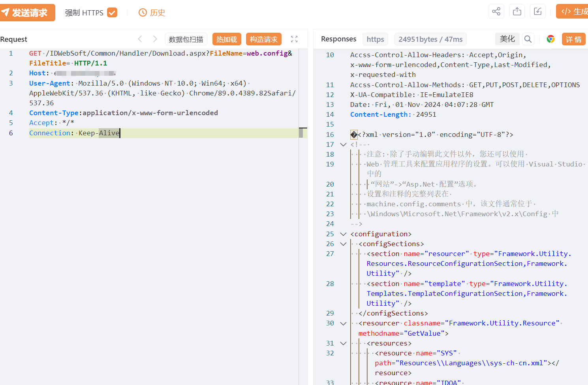
Task: Click the share icon in top toolbar
Action: [496, 11]
